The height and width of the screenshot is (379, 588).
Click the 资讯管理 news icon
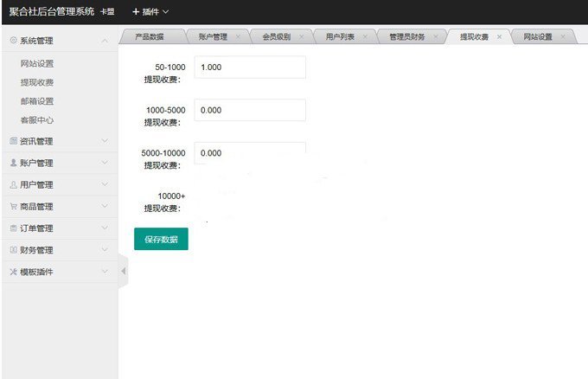pyautogui.click(x=13, y=141)
